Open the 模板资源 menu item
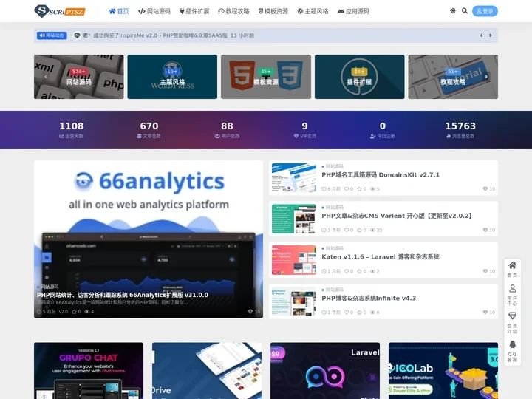This screenshot has height=399, width=532. 273,11
